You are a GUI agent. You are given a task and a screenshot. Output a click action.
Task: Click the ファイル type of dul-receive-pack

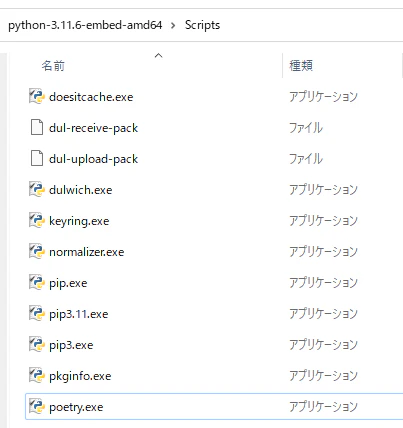pyautogui.click(x=306, y=128)
